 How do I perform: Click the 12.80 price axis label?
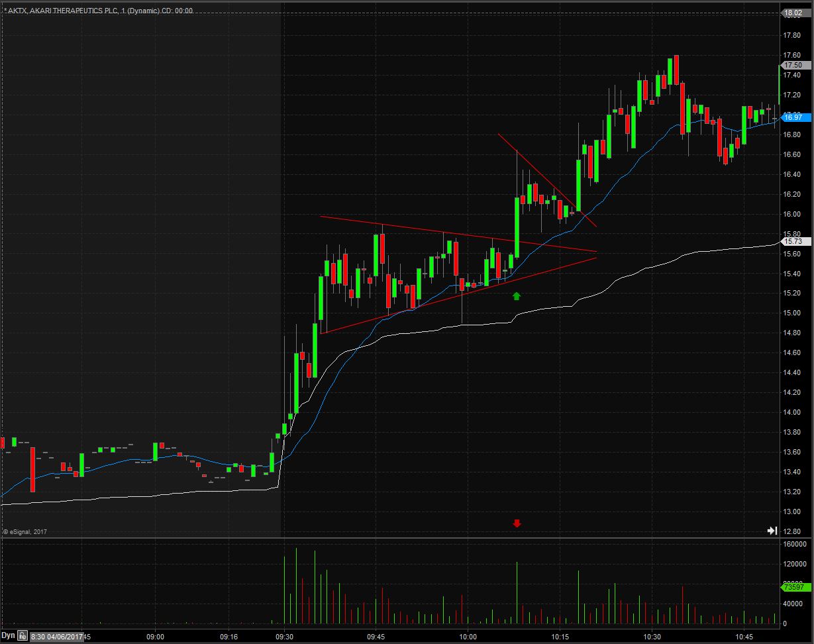coord(792,531)
